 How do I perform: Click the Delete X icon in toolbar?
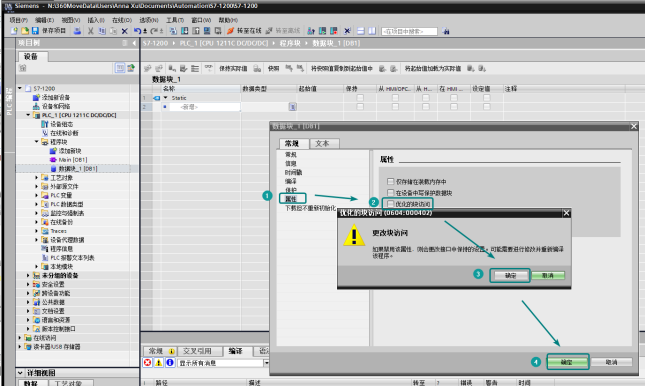pyautogui.click(x=124, y=31)
